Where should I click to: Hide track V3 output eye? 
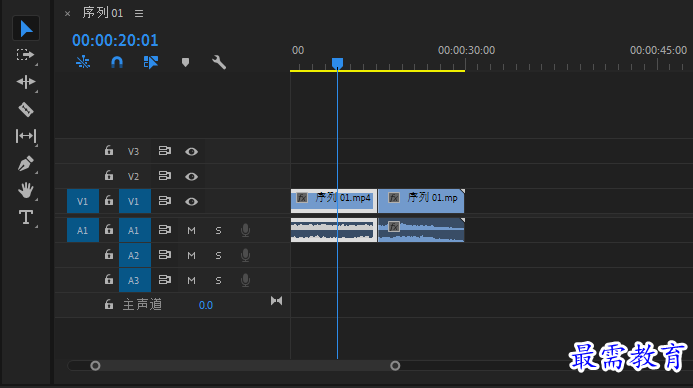pos(191,152)
